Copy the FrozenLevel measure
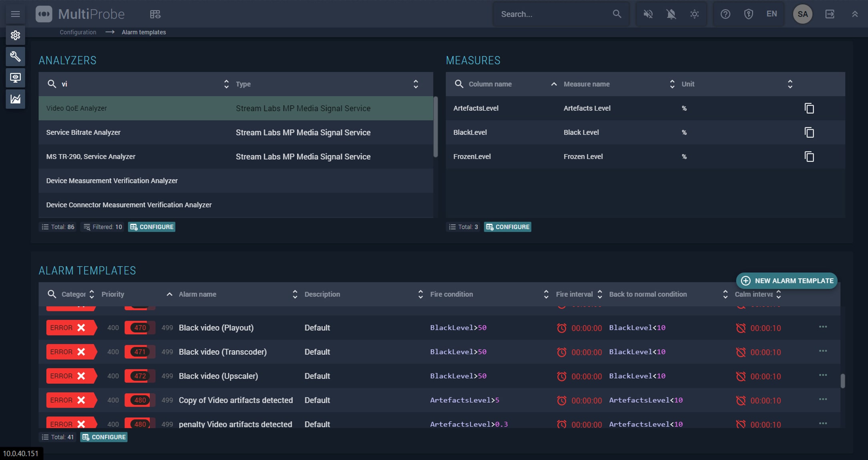The height and width of the screenshot is (460, 868). click(809, 157)
